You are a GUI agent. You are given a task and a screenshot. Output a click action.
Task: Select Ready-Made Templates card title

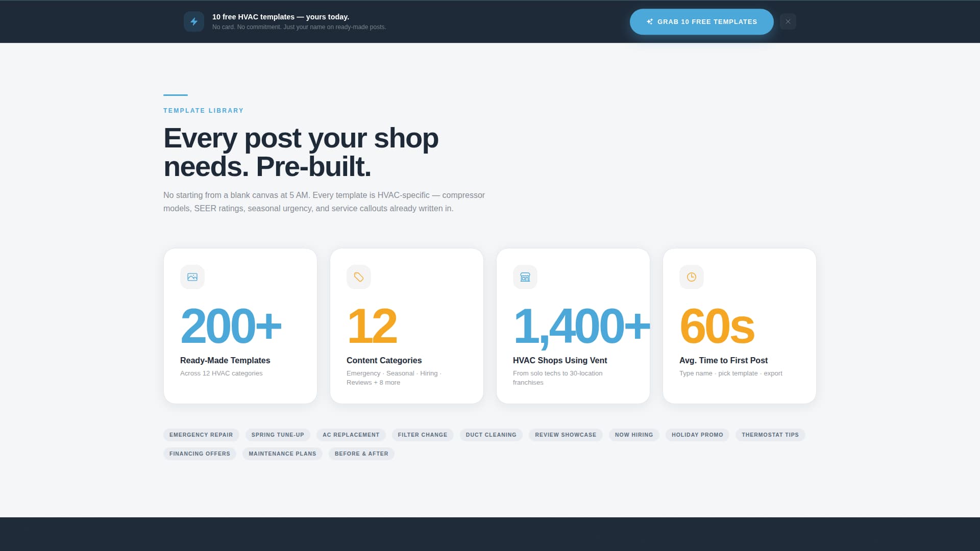225,360
